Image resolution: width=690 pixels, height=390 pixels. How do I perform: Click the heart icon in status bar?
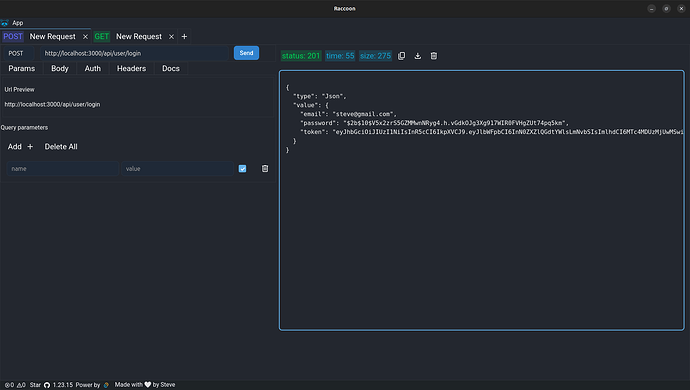(x=148, y=385)
